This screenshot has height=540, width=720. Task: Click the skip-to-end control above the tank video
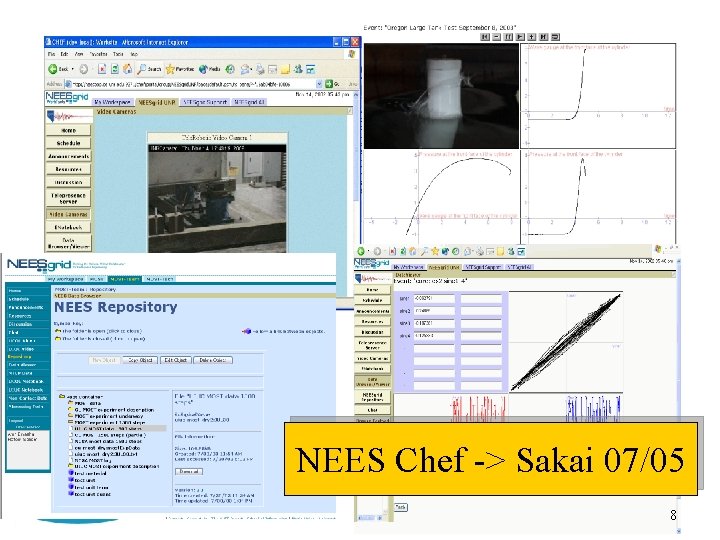(x=544, y=37)
